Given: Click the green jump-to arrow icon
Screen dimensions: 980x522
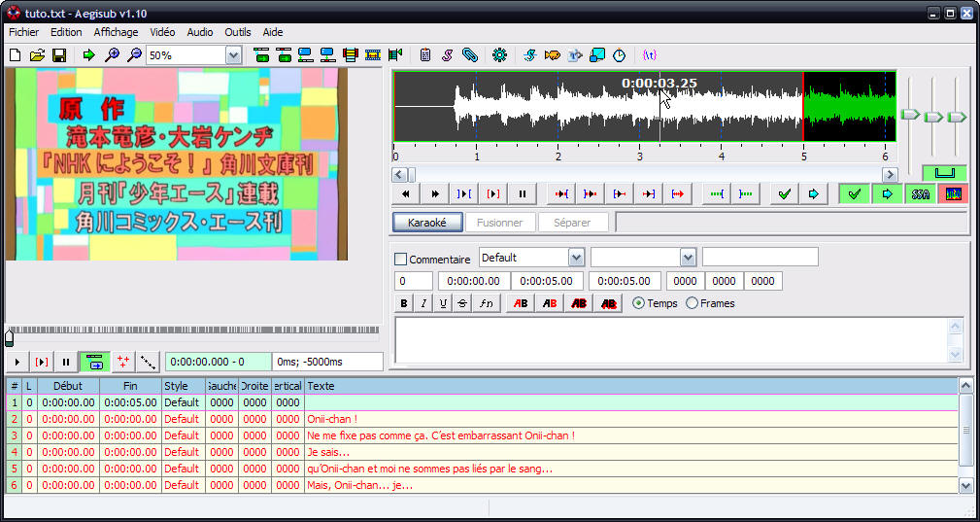Looking at the screenshot, I should point(88,55).
